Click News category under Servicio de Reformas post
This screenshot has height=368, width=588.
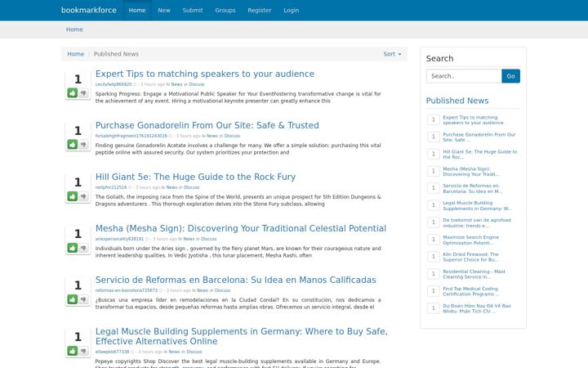[x=203, y=290]
